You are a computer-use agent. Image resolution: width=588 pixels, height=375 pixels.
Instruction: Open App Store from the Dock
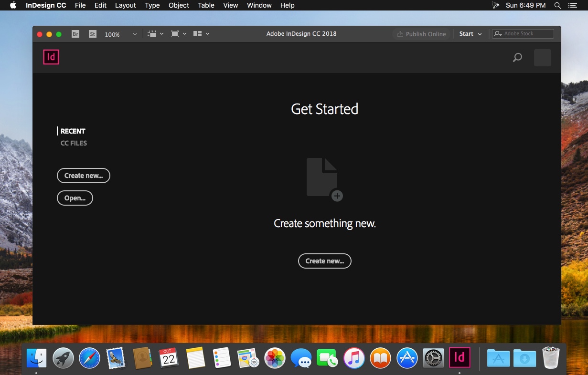[407, 358]
